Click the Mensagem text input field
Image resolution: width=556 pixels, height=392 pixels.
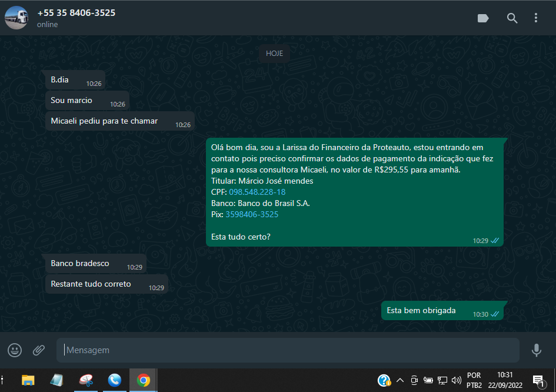pyautogui.click(x=288, y=350)
